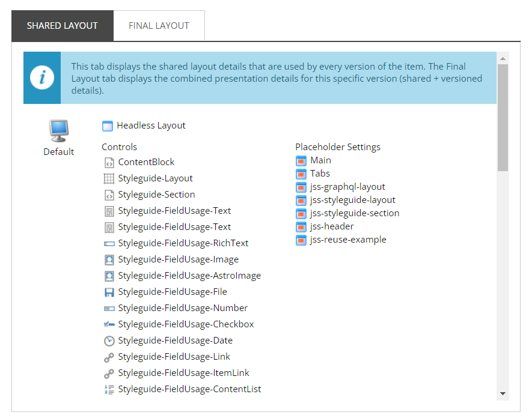The width and height of the screenshot is (532, 418).
Task: Select Styleguide-FieldUsage-ItemLink control
Action: tap(183, 373)
